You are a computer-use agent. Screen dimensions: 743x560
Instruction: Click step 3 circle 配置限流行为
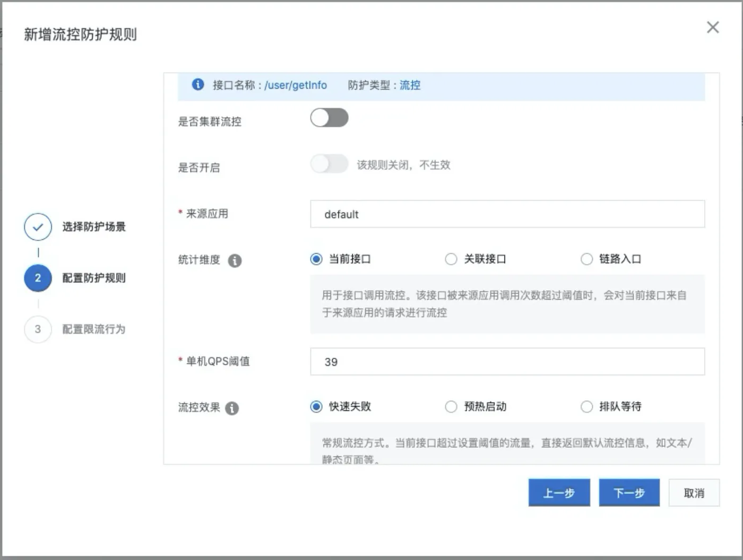(x=38, y=329)
